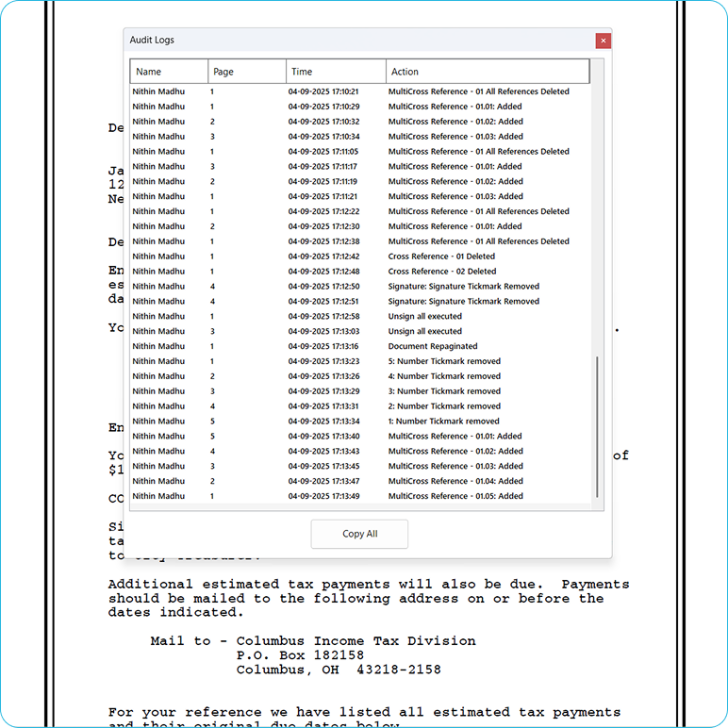Sort by the Page column header
Screen dimensions: 728x728
[x=247, y=72]
